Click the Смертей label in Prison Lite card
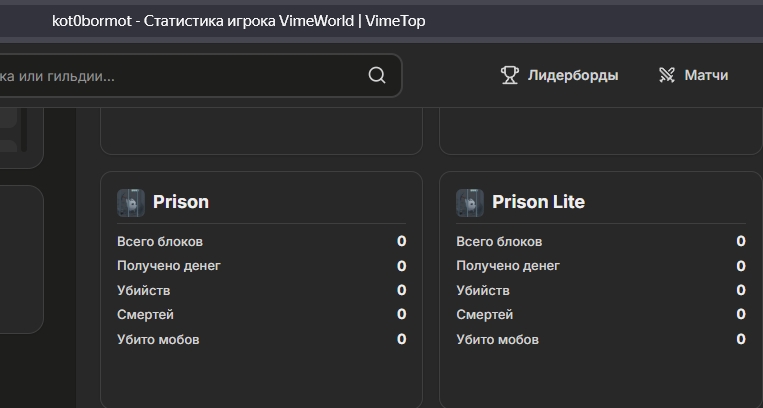The image size is (763, 408). [x=485, y=314]
